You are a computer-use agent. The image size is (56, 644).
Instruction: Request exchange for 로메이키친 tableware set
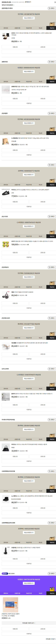point(43,99)
